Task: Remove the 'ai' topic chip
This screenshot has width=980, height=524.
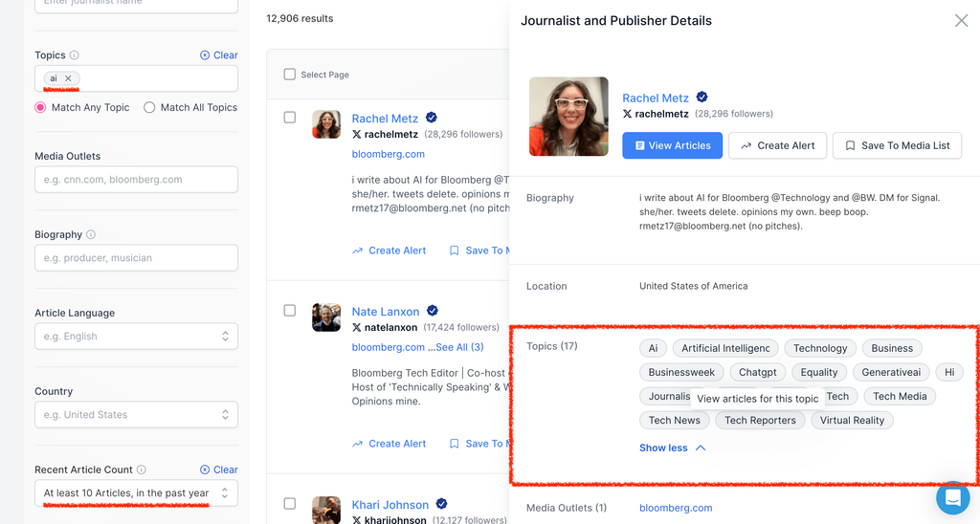Action: point(68,78)
